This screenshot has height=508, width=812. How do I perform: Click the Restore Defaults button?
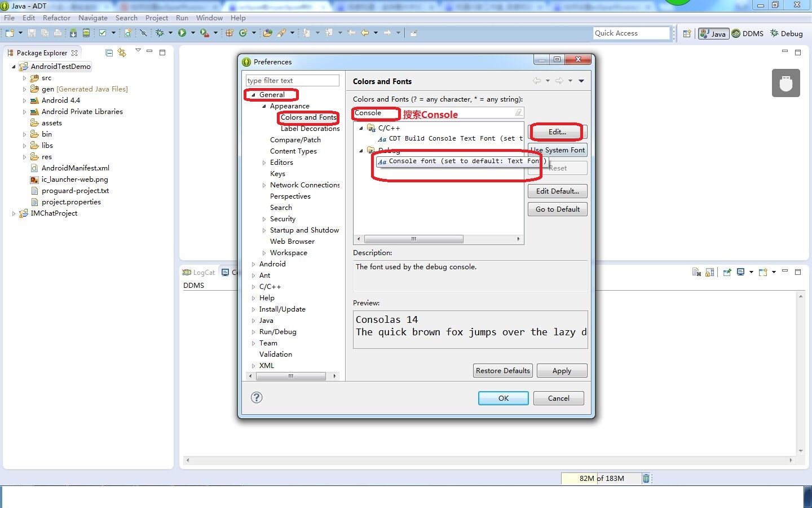click(x=503, y=371)
